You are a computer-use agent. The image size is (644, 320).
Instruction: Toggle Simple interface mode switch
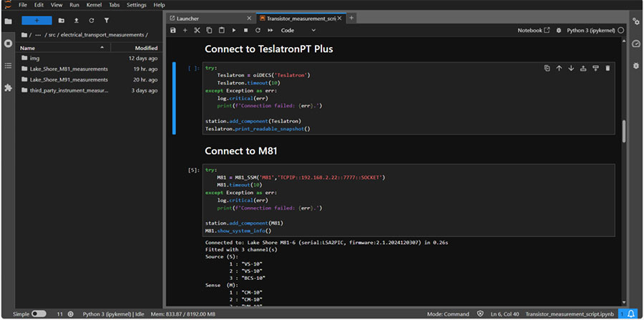[38, 314]
